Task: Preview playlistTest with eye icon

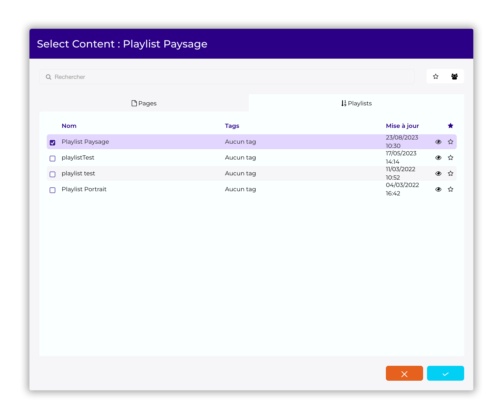Action: 438,158
